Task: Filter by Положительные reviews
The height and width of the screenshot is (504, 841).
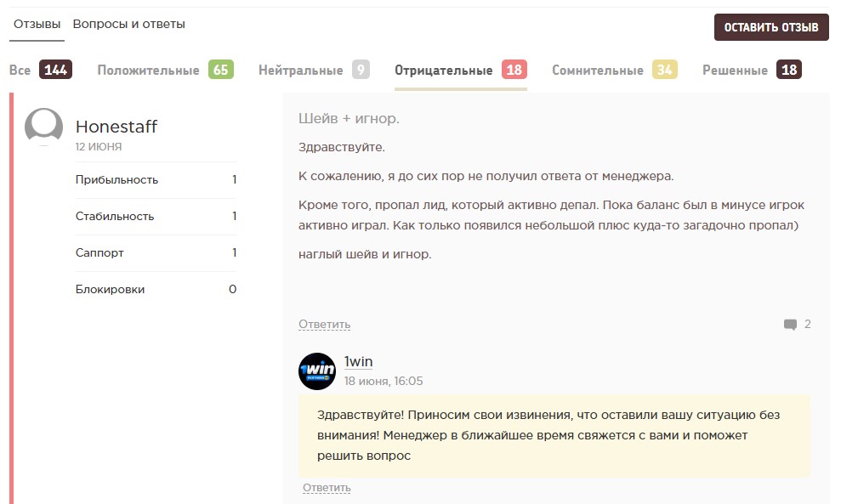Action: click(x=165, y=70)
